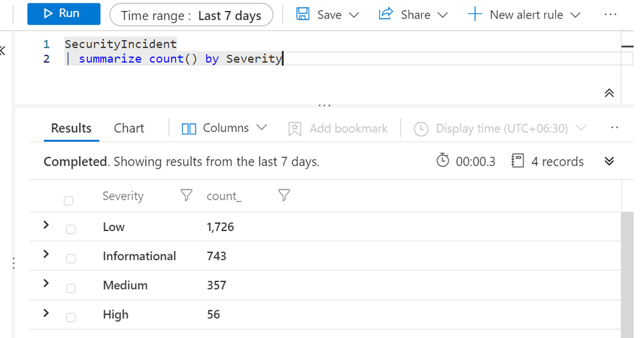The height and width of the screenshot is (338, 644).
Task: Click the Add bookmark button
Action: 338,129
